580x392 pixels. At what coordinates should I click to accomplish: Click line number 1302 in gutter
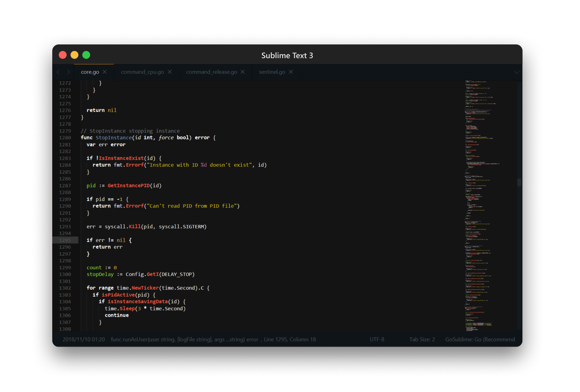pyautogui.click(x=65, y=288)
